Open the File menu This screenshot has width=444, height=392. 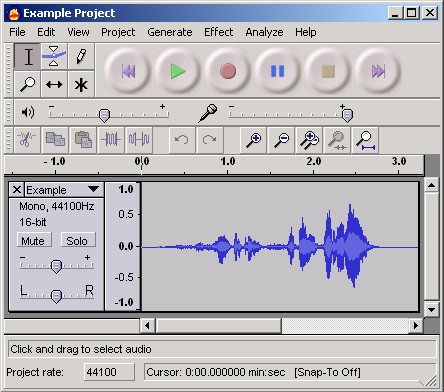pos(17,32)
